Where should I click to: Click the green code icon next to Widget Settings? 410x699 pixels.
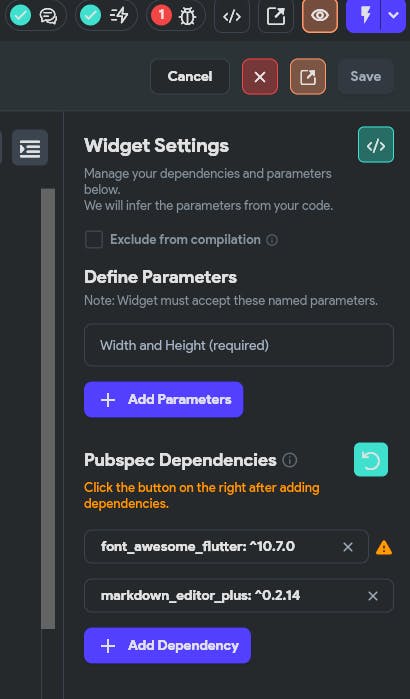[x=376, y=145]
